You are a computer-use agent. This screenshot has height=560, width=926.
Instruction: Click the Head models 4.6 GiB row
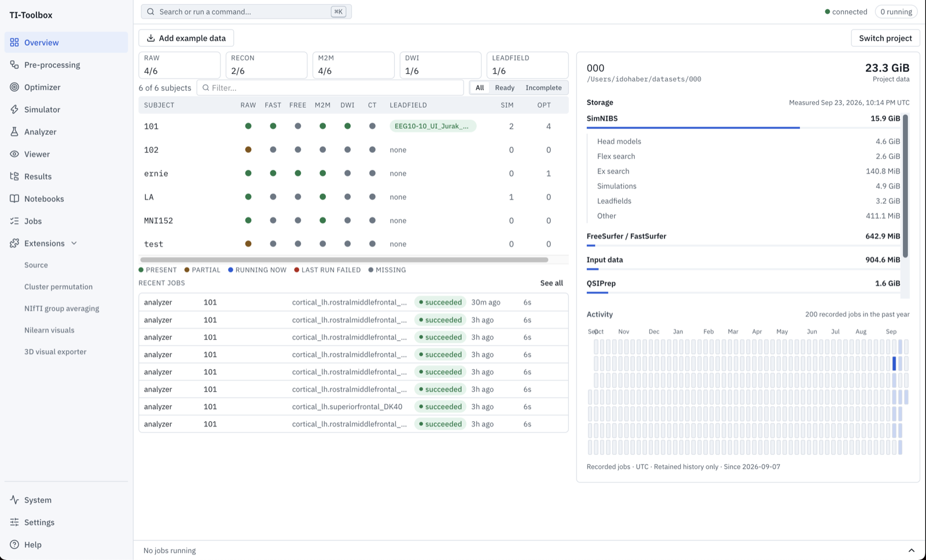(x=748, y=141)
